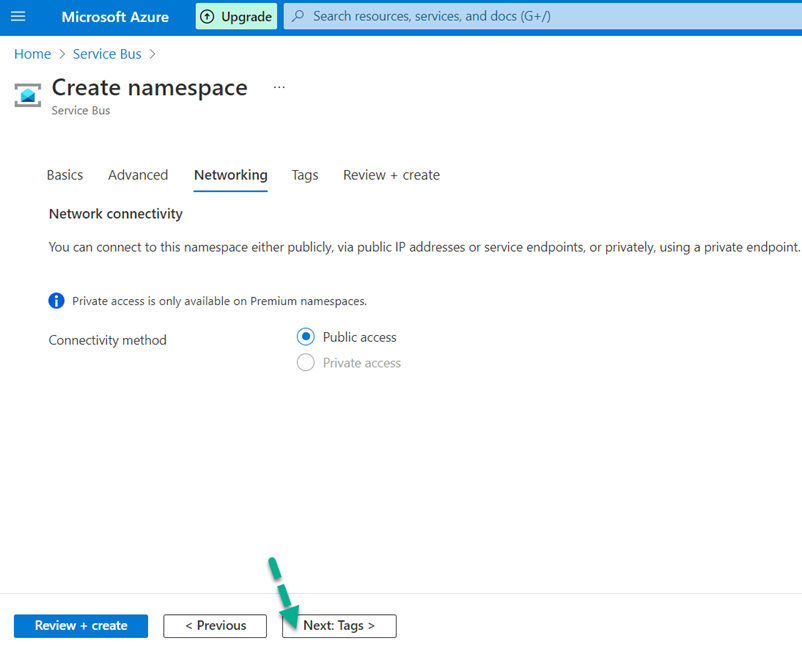
Task: Switch to the Basics tab
Action: 64,175
